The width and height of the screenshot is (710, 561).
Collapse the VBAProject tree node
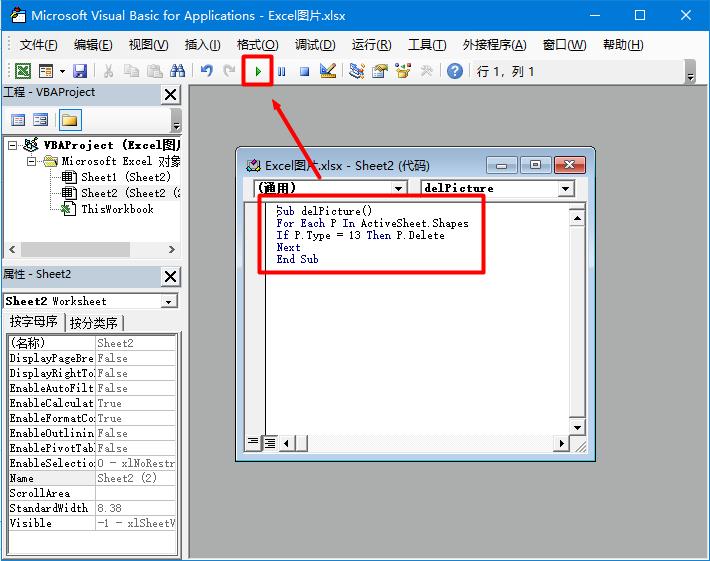(13, 145)
